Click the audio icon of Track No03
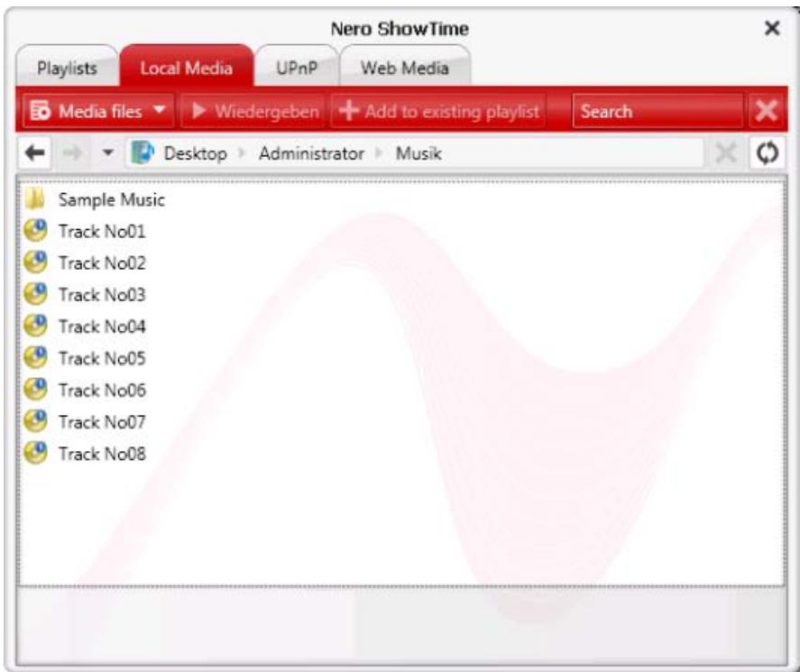Image resolution: width=800 pixels, height=672 pixels. pos(36,294)
